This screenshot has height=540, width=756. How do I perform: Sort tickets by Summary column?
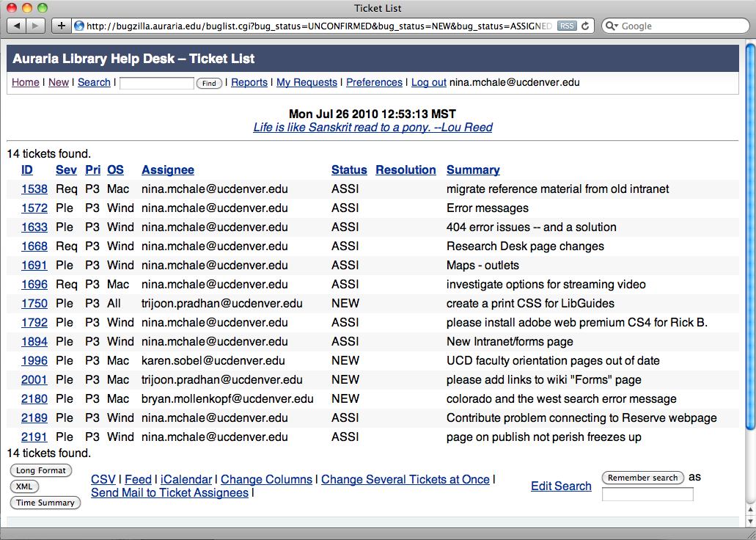click(x=473, y=170)
